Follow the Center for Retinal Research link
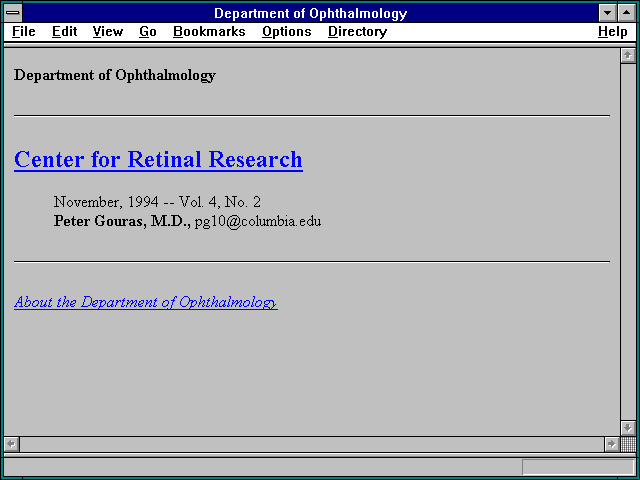640x480 pixels. point(158,160)
